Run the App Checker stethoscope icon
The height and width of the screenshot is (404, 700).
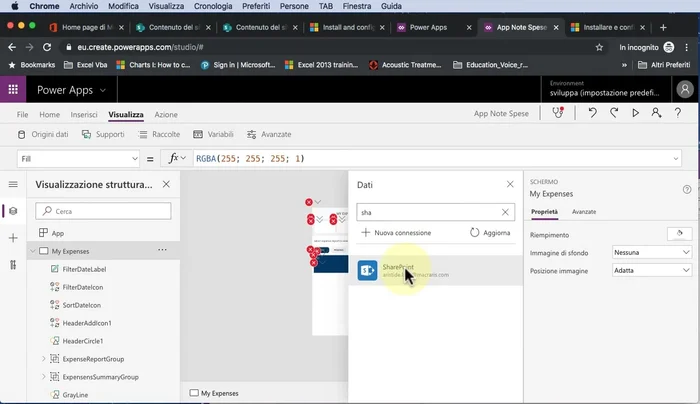tap(558, 114)
